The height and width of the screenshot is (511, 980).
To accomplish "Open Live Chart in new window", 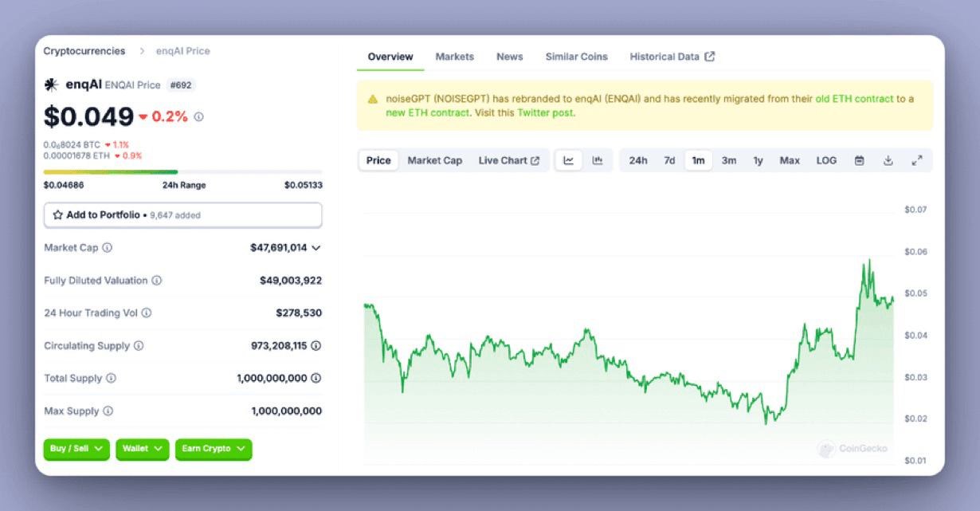I will [509, 160].
